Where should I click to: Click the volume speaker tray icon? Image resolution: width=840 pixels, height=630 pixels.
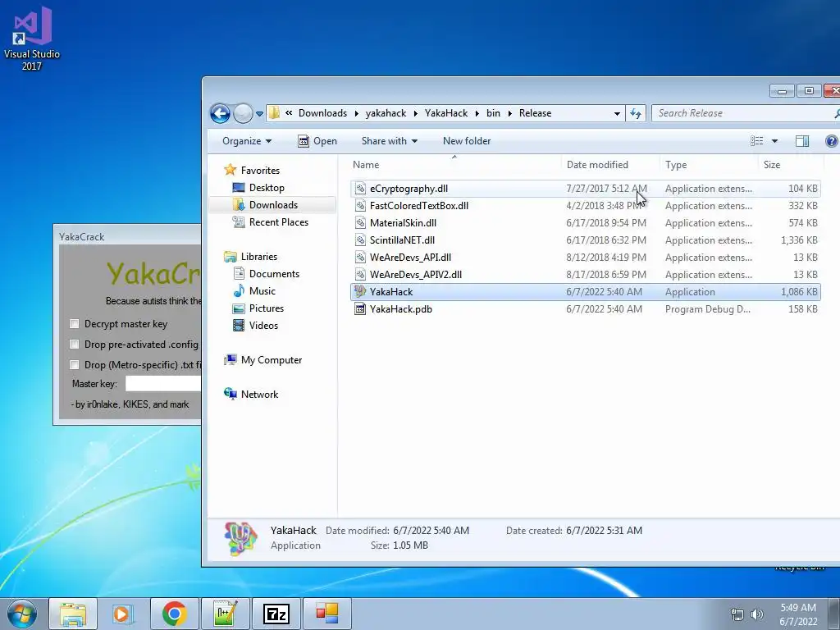756,614
